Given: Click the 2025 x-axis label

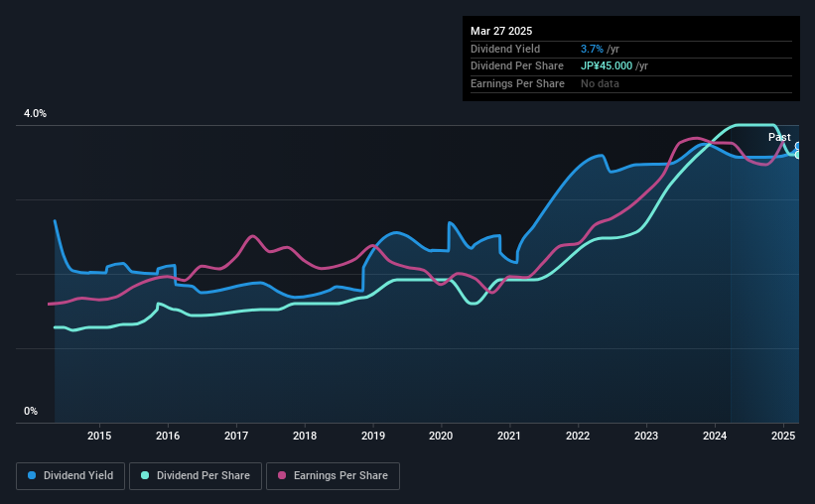Looking at the screenshot, I should coord(783,436).
